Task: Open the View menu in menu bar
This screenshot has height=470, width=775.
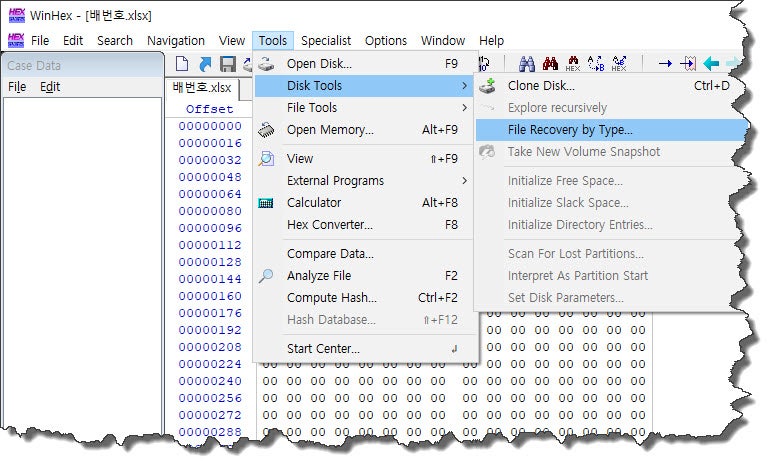Action: (x=232, y=41)
